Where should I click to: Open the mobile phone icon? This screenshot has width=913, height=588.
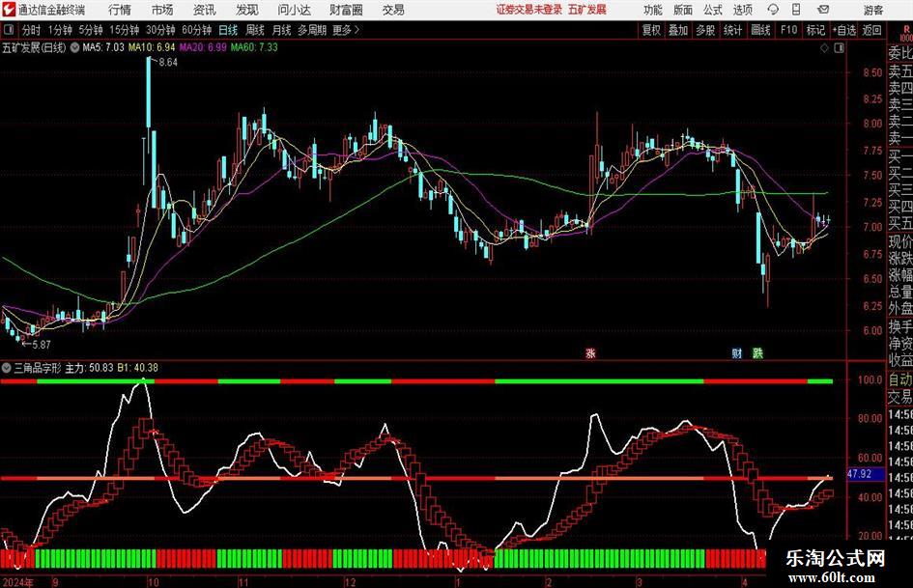tap(796, 10)
